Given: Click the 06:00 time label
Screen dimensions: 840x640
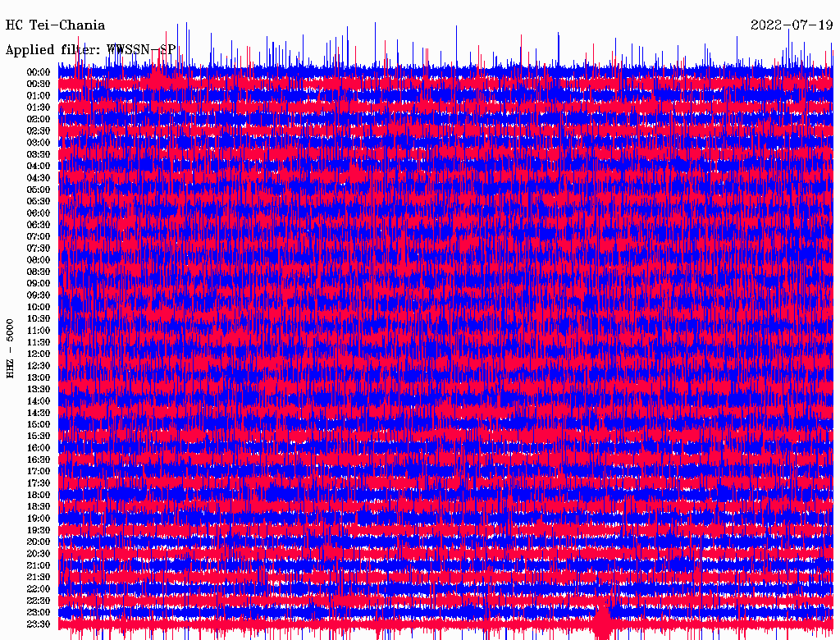Looking at the screenshot, I should pyautogui.click(x=39, y=213).
